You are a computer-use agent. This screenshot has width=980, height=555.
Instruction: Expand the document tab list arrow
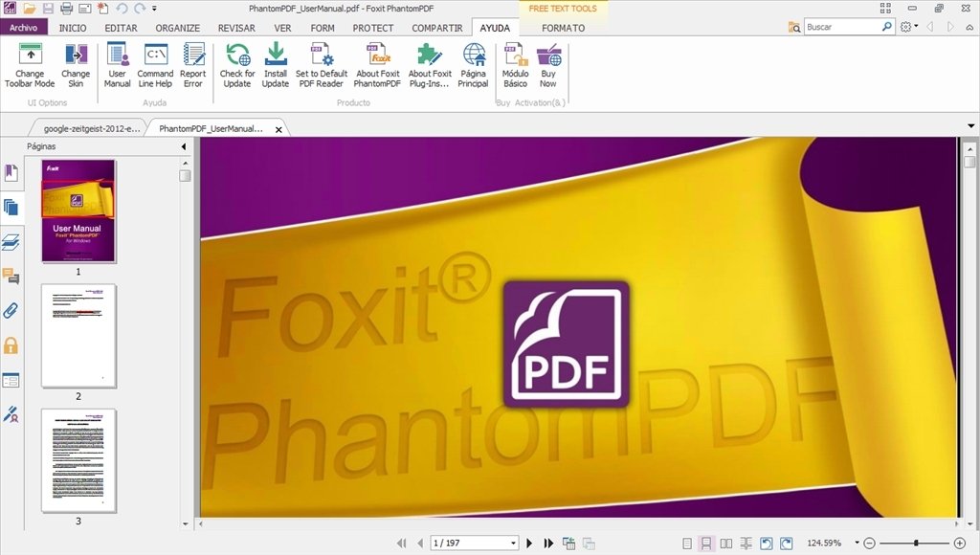tap(970, 126)
